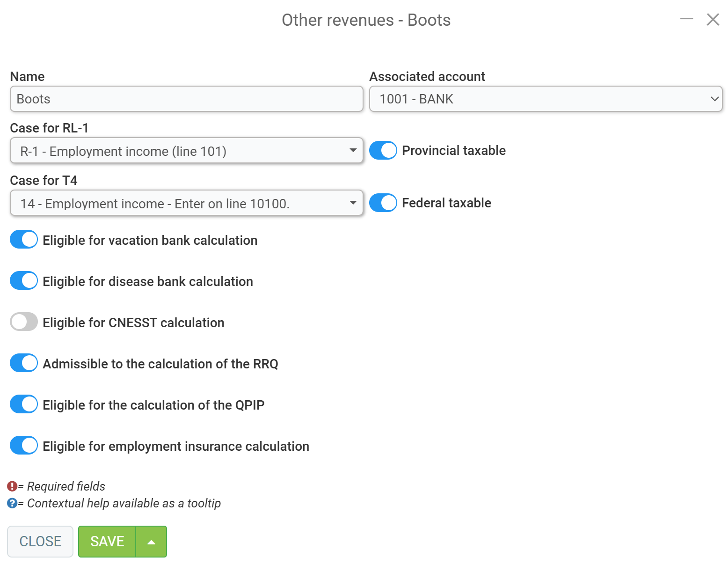Click the Eligible for vacation bank calculation label
Screen dimensions: 728x565
(150, 240)
